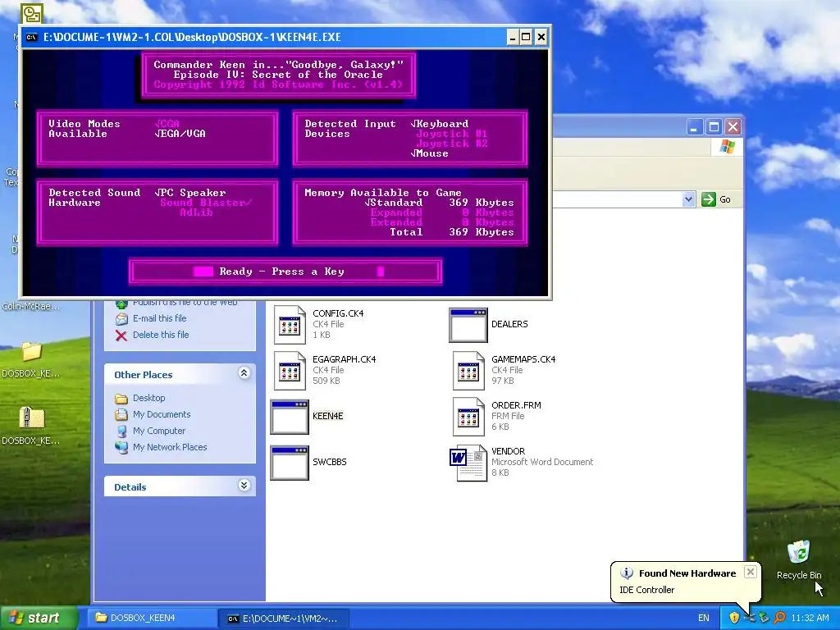Screen dimensions: 840x630
Task: Select the EGAGRAPH.CK4 file icon
Action: [x=290, y=370]
